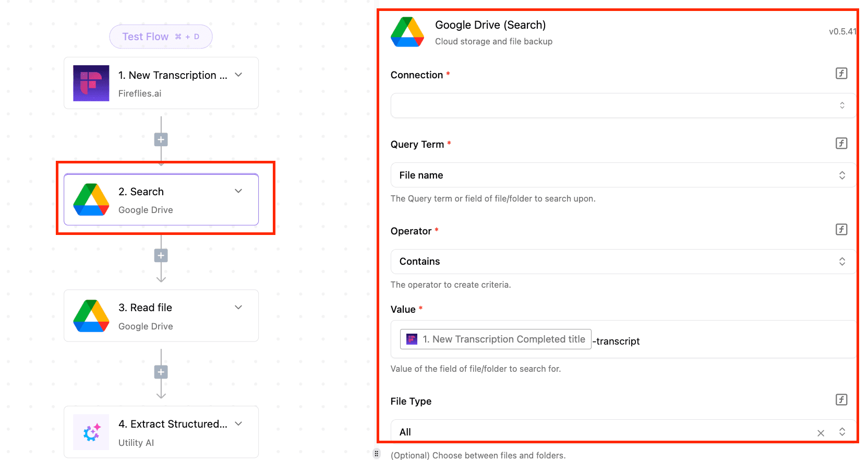The image size is (868, 460).
Task: Click the Test Flow button
Action: 161,37
